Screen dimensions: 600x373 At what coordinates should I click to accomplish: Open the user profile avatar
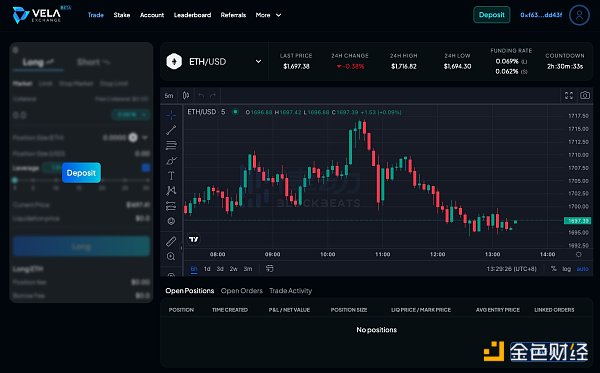point(579,15)
